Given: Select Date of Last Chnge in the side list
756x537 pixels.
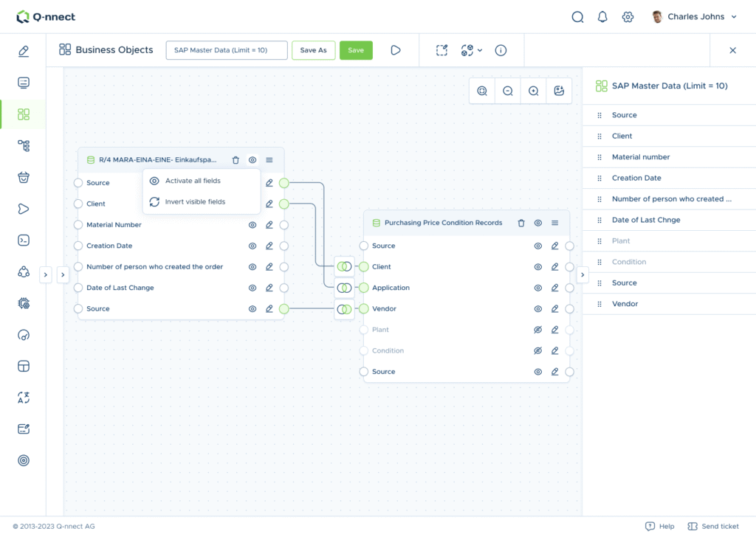Looking at the screenshot, I should [669, 220].
